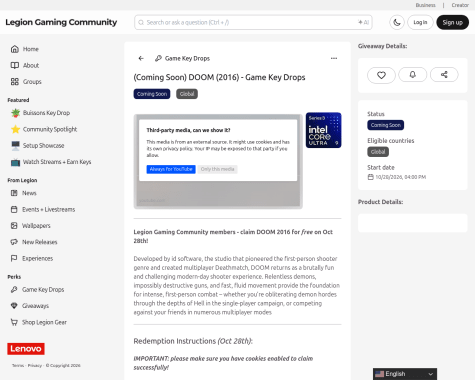Viewport: 475px width, 380px height.
Task: Click the Watch Streams TV icon
Action: tap(15, 162)
